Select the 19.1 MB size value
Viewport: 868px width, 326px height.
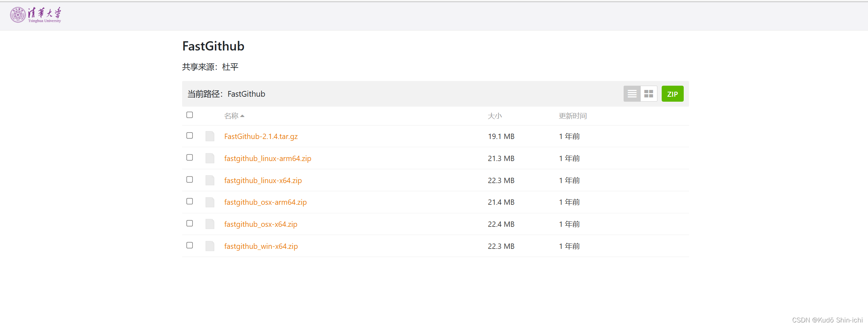(x=501, y=137)
